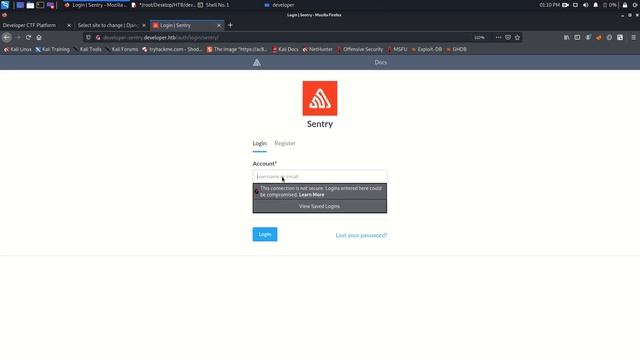Click the Pocket save icon in address bar
The image size is (640, 360).
(x=508, y=38)
